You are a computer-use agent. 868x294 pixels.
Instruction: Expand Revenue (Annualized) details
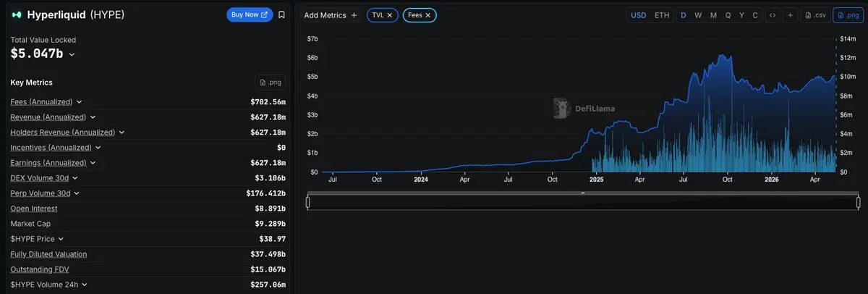(x=93, y=117)
